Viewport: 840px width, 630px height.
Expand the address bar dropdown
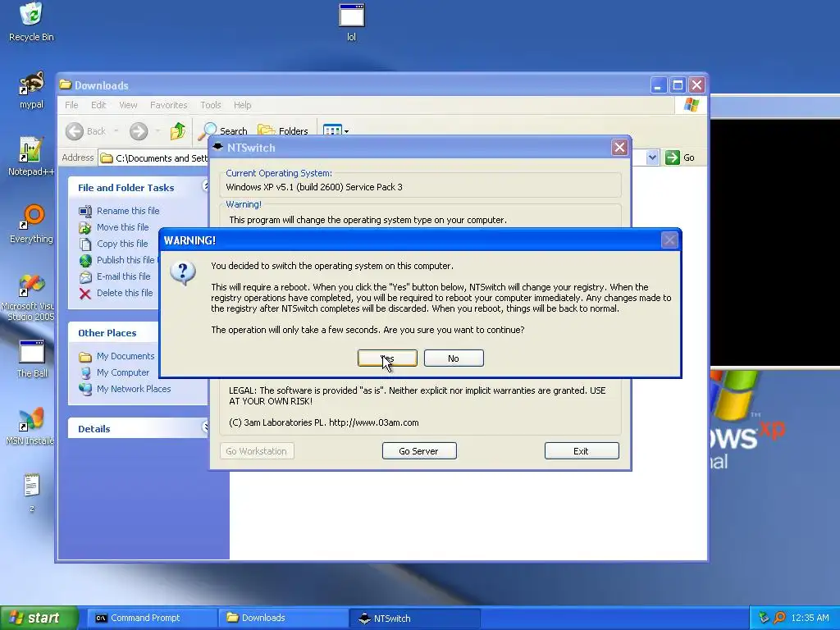pyautogui.click(x=652, y=157)
